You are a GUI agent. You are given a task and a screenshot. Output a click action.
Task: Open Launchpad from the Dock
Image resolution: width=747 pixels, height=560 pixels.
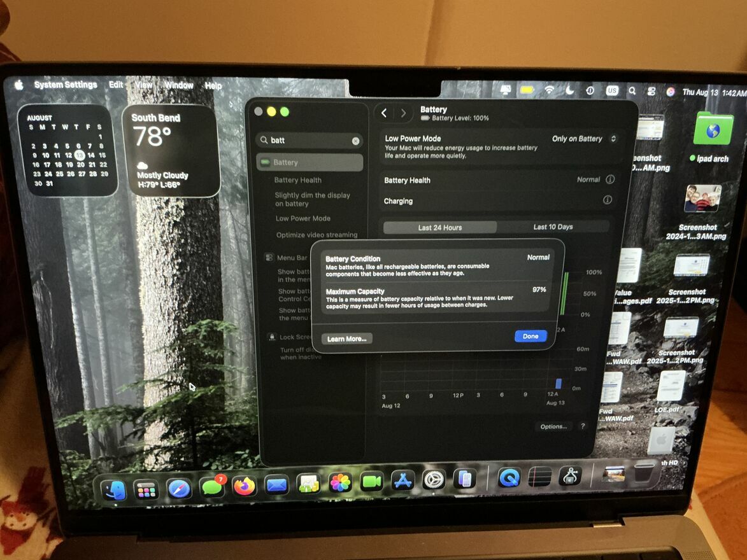pos(146,491)
